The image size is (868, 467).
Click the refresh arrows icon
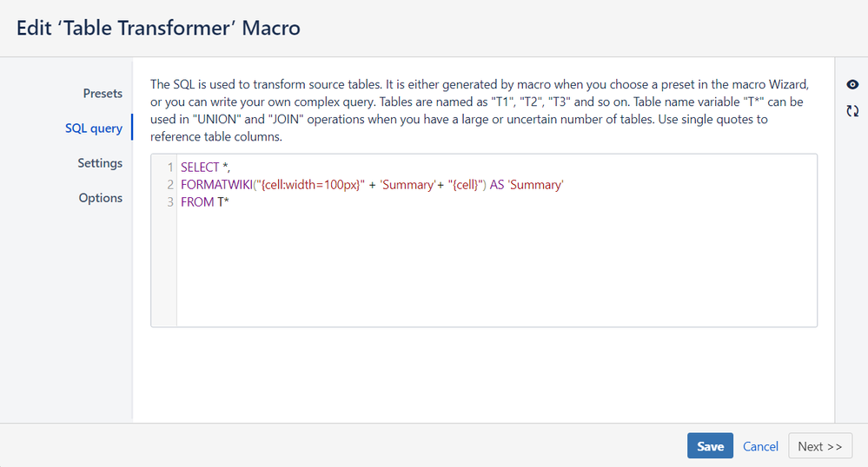pos(852,111)
